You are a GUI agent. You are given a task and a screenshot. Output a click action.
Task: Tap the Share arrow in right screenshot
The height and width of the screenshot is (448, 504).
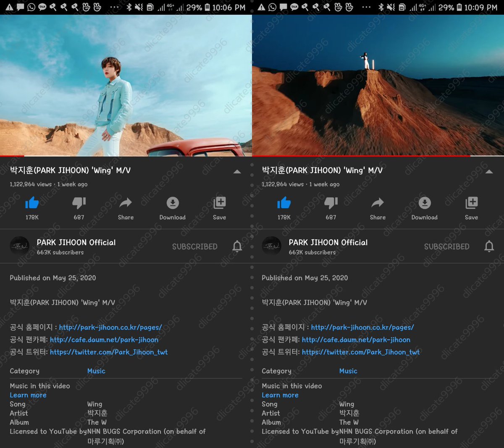[378, 203]
